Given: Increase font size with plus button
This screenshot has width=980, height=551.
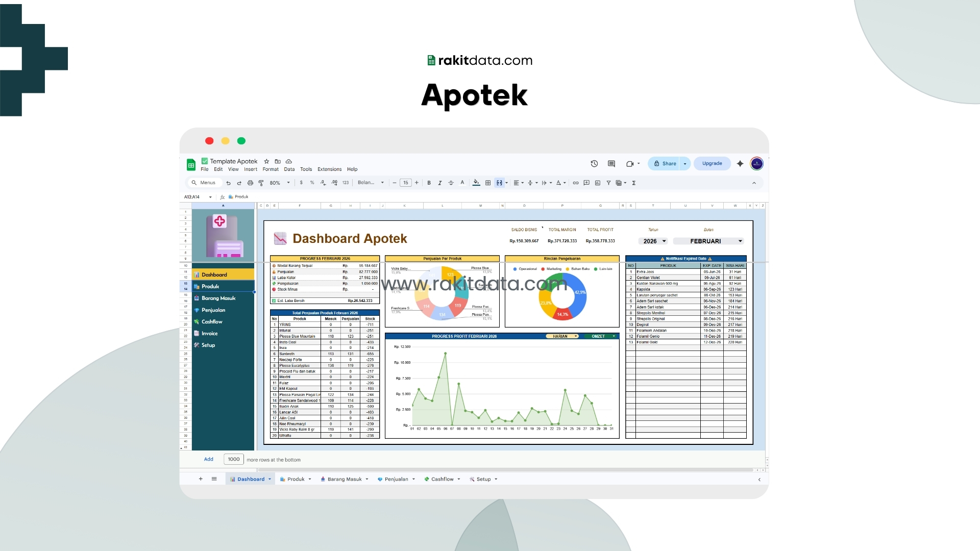Looking at the screenshot, I should click(x=416, y=183).
